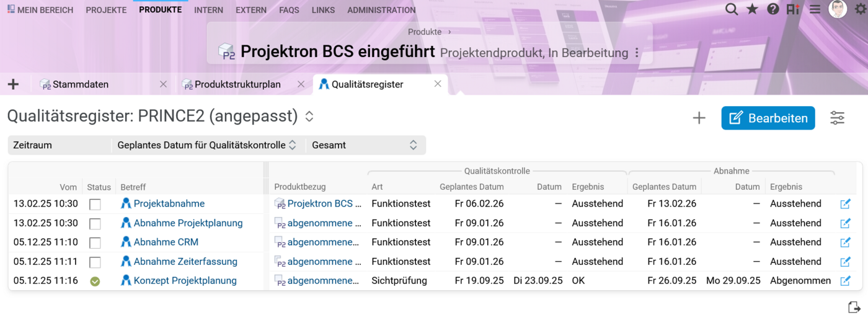Open the AI assistant icon
The image size is (868, 320).
point(792,9)
